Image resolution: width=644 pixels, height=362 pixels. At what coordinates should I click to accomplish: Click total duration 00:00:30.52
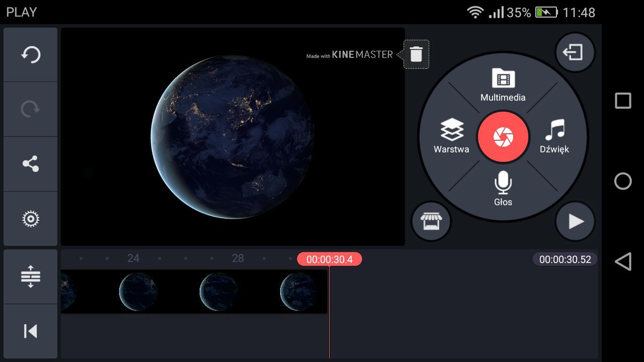[x=565, y=259]
